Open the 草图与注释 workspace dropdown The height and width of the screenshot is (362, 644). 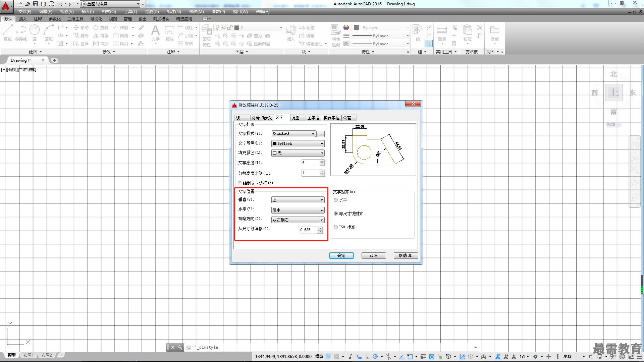(x=110, y=4)
